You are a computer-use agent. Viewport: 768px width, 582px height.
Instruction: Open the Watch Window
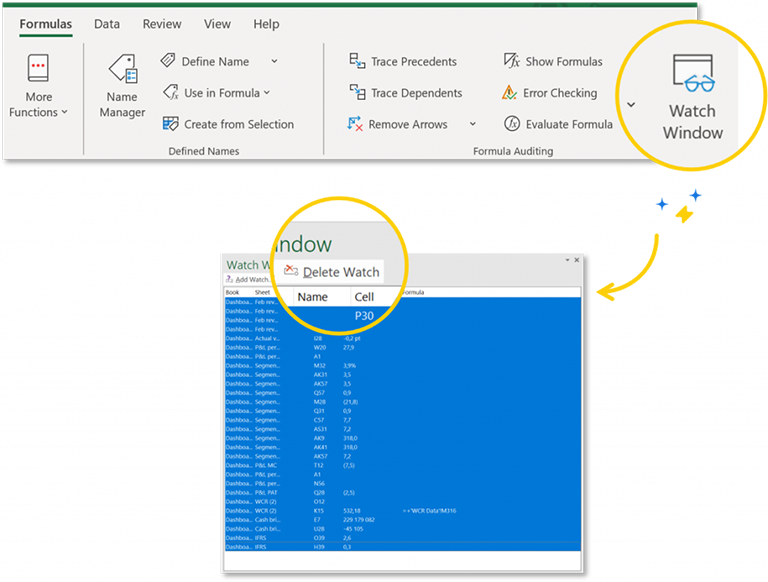pyautogui.click(x=693, y=97)
